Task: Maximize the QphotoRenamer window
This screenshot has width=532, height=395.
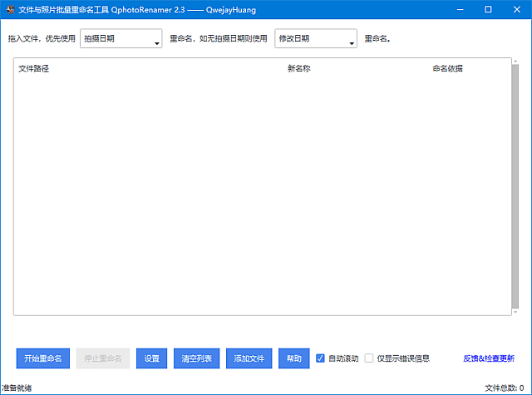Action: [488, 9]
